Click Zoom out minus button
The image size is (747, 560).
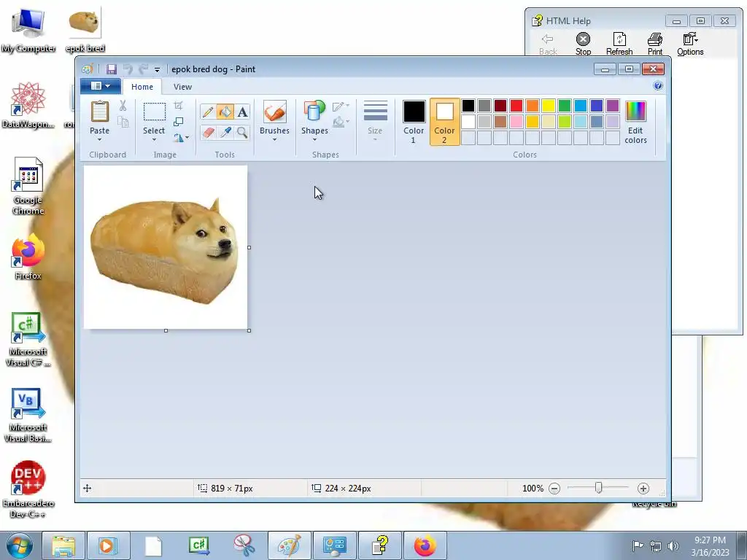[554, 489]
